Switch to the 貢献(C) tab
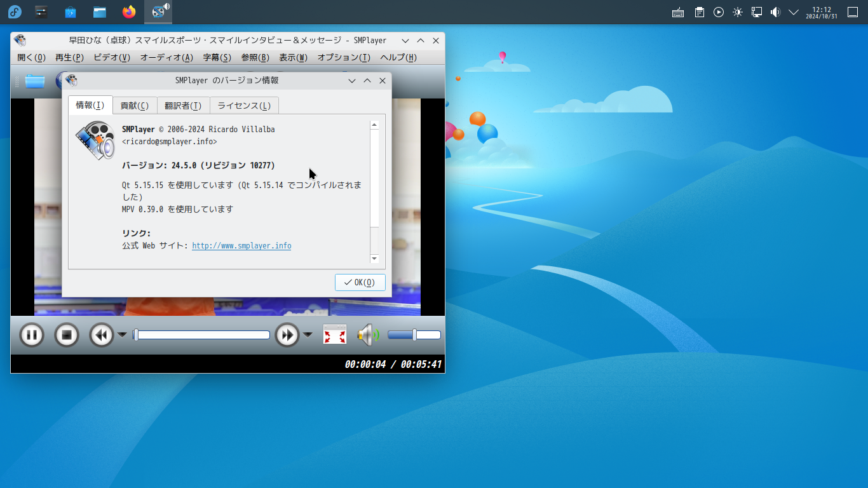The width and height of the screenshot is (868, 488). click(135, 105)
